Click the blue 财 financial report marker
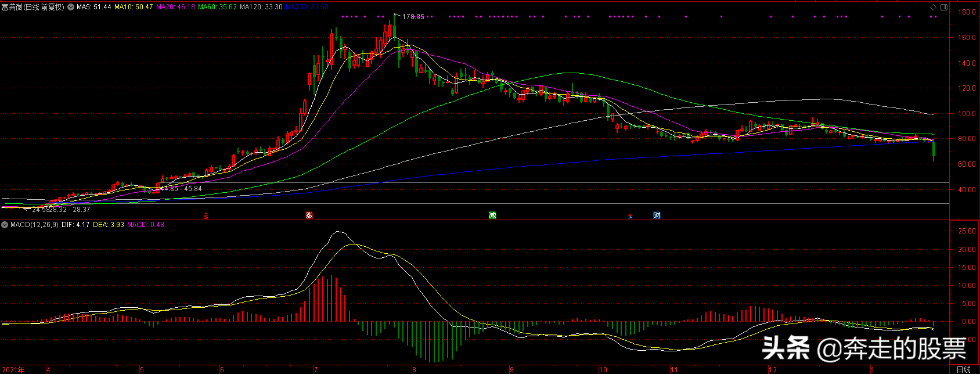Viewport: 980px width, 374px height. [x=657, y=215]
